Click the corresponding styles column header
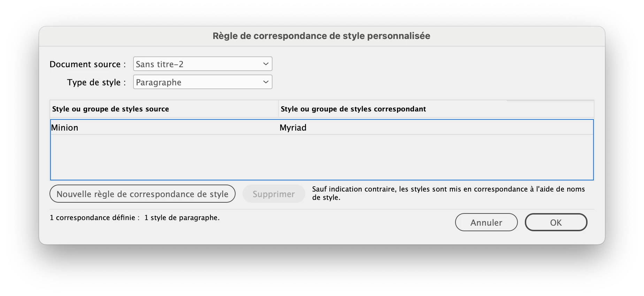644x296 pixels. point(436,109)
